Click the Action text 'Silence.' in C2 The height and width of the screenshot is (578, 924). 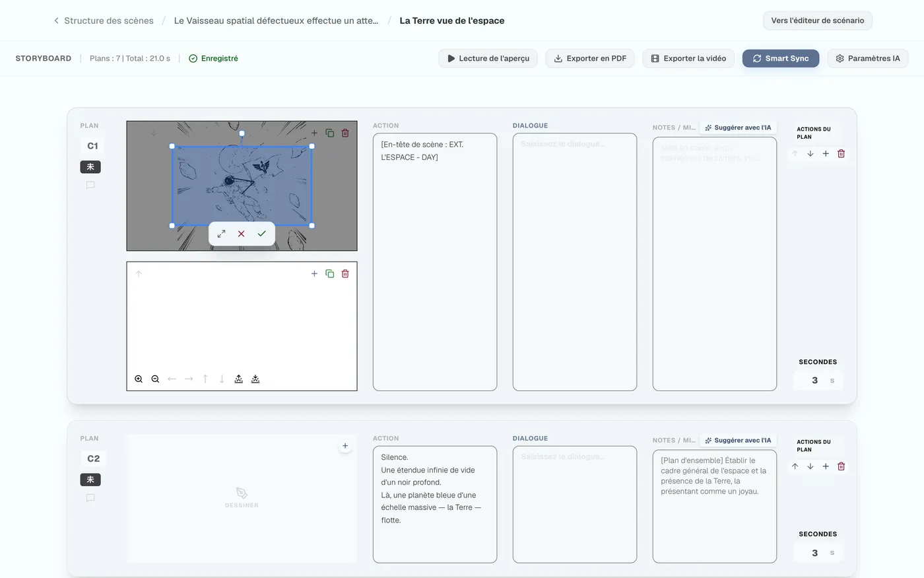pyautogui.click(x=395, y=457)
